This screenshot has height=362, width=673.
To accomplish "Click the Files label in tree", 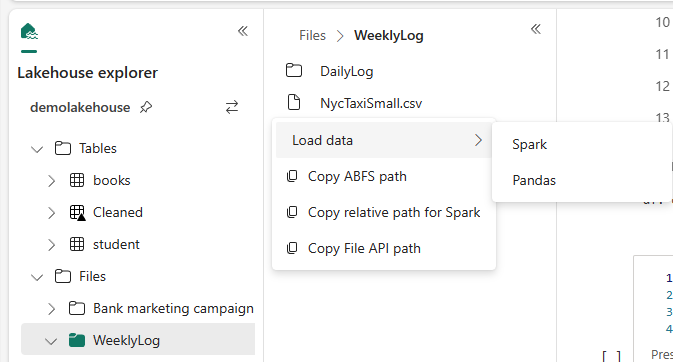I will click(92, 276).
